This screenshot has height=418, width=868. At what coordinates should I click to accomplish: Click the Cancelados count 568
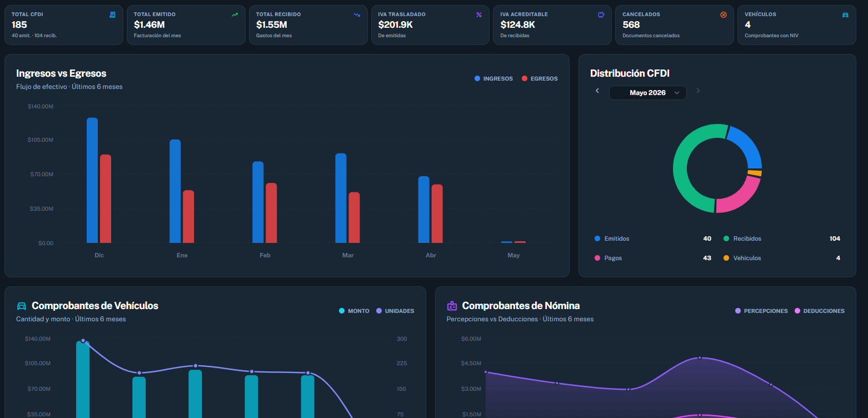tap(631, 25)
